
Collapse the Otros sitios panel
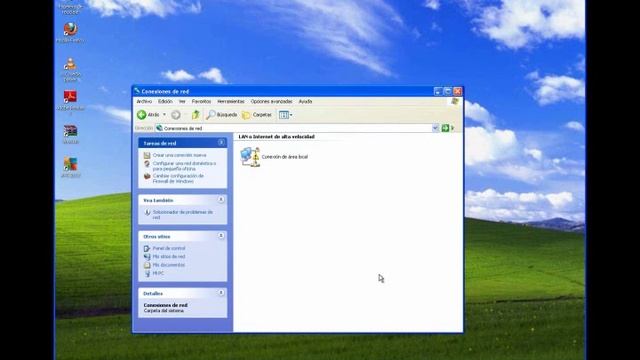(221, 236)
